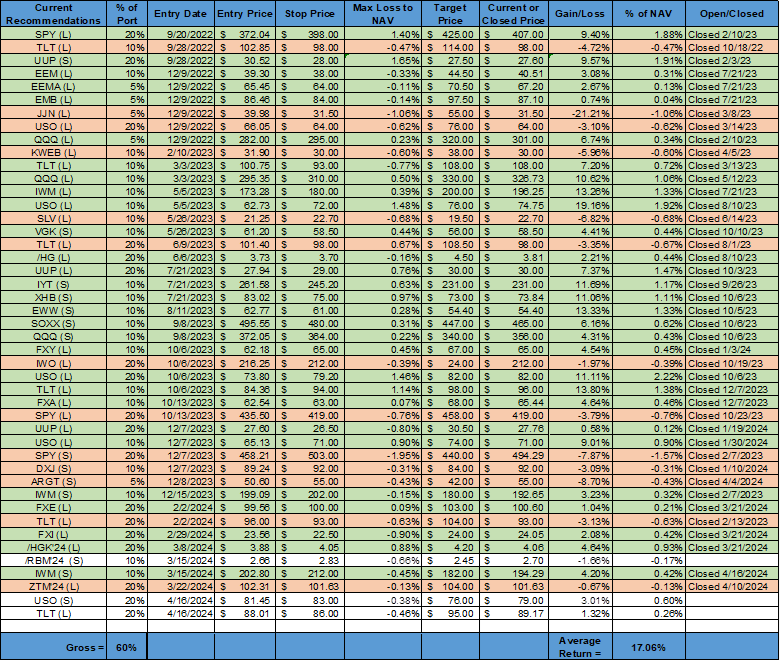This screenshot has height=661, width=780.
Task: Click the '2.22%' % of NAV value
Action: (x=649, y=377)
